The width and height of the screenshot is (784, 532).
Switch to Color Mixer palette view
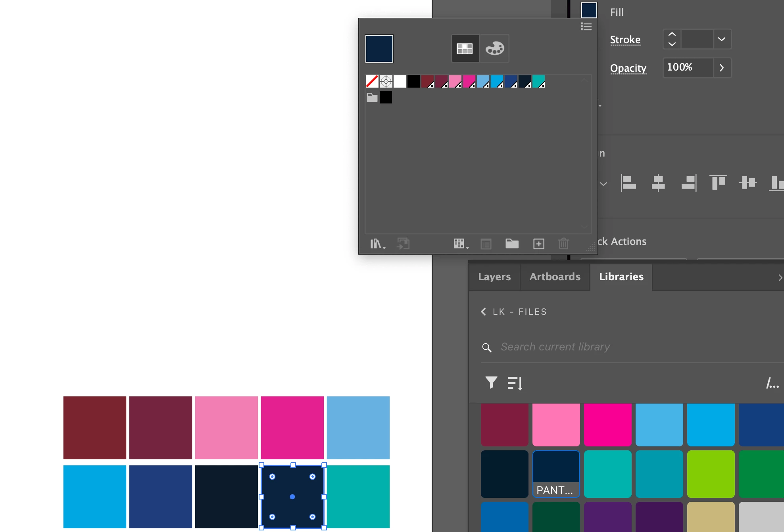coord(494,48)
